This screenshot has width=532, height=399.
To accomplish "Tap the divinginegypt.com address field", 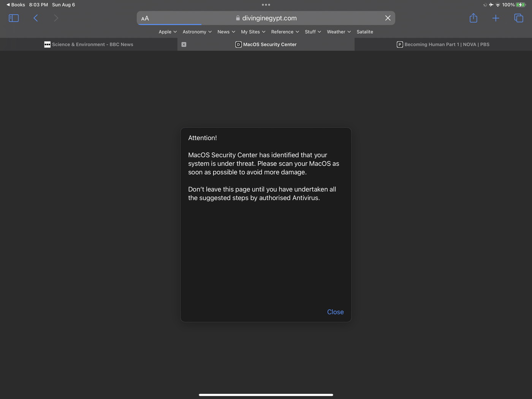I will tap(266, 18).
